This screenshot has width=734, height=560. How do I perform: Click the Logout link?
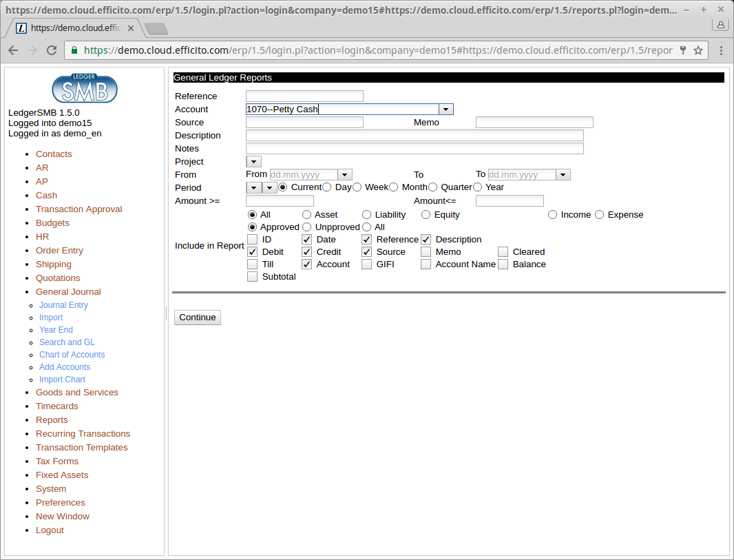(50, 530)
